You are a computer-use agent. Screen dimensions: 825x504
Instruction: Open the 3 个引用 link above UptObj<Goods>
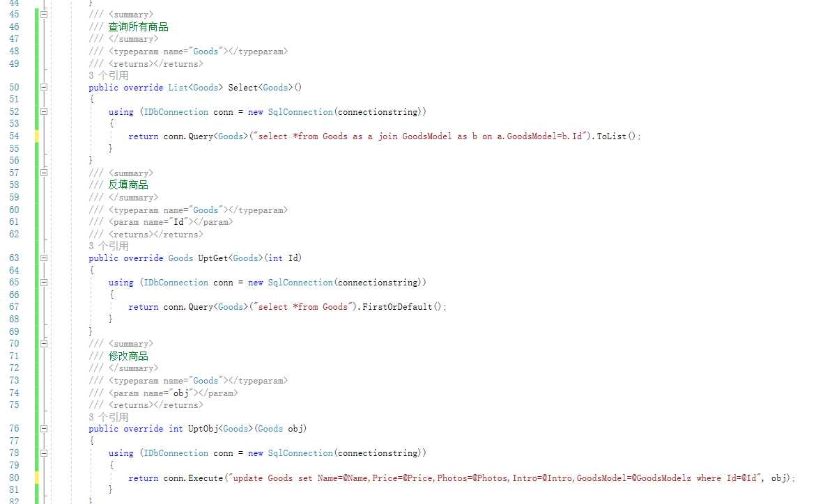109,417
